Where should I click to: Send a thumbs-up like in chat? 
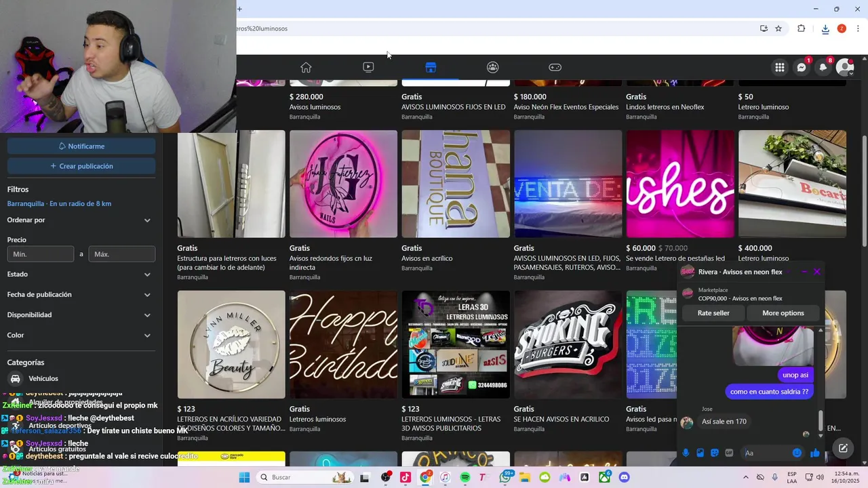click(x=815, y=453)
